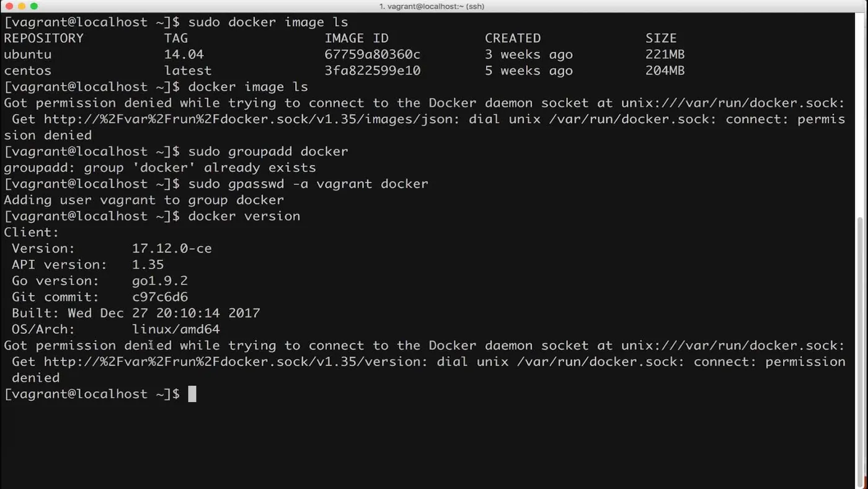Click the "sudo docker image ls" command

coord(268,22)
